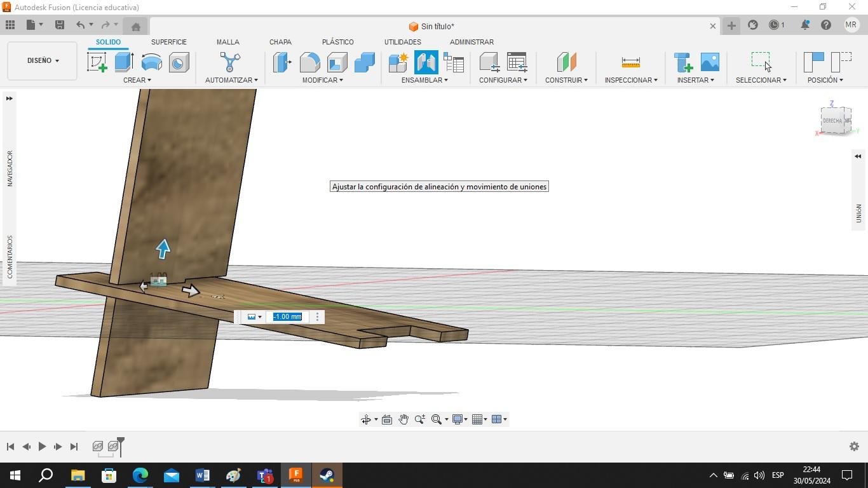The image size is (868, 488).
Task: Step forward one timeline feature
Action: [x=58, y=447]
